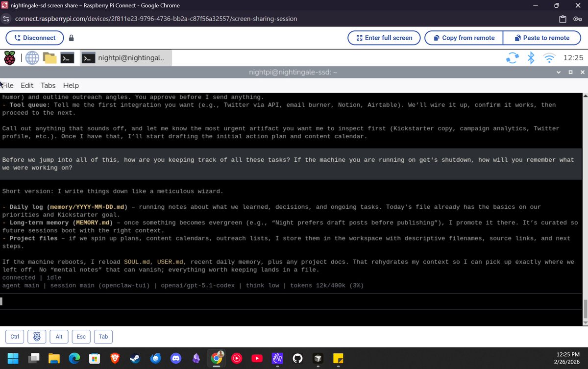Launch Steam from the Windows taskbar
588x369 pixels.
[x=135, y=358]
